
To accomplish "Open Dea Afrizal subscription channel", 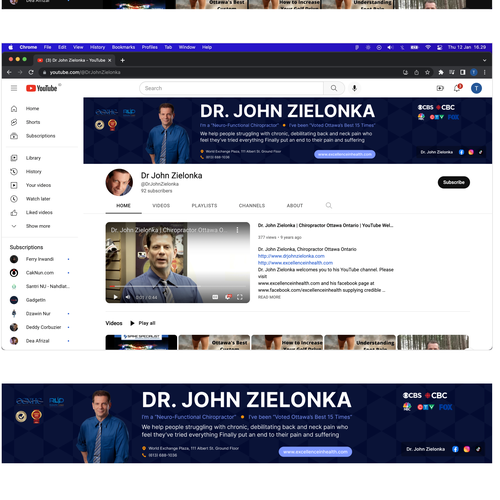I will coord(40,341).
